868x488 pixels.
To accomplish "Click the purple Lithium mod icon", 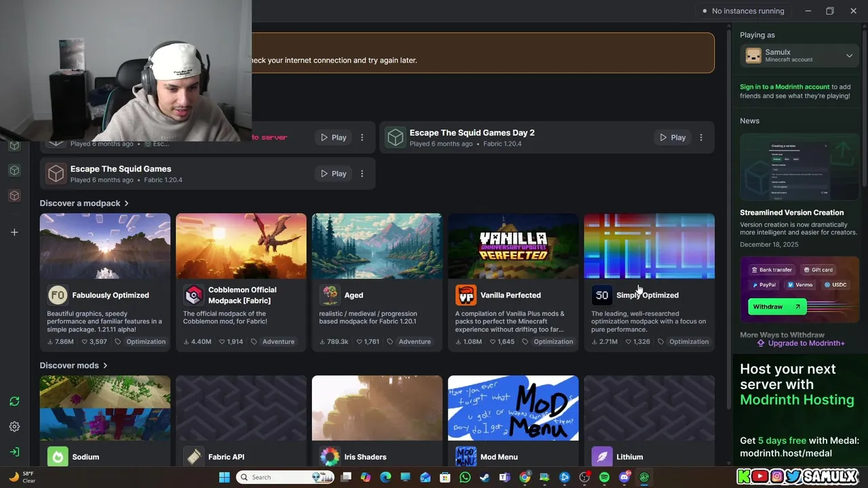I will tap(601, 457).
